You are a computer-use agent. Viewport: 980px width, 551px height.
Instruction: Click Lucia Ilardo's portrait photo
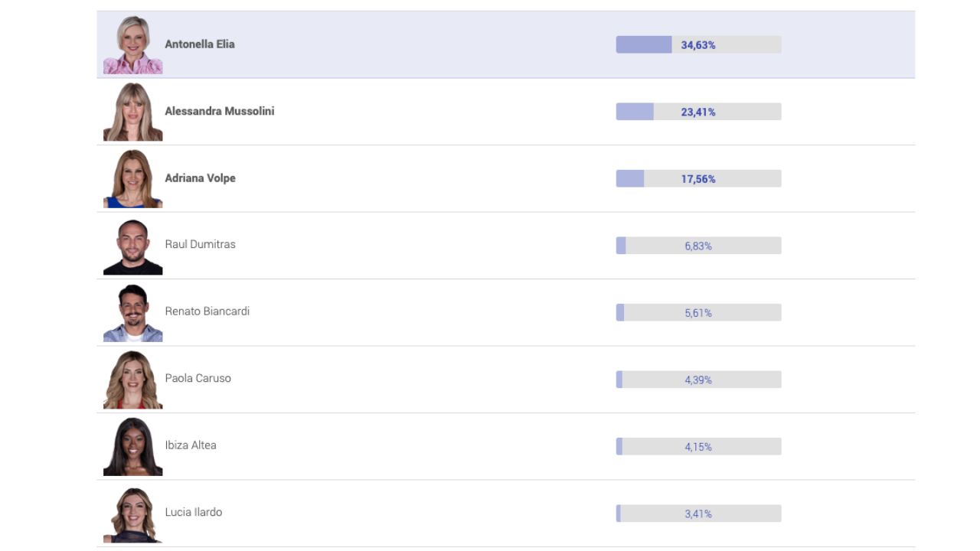pos(133,514)
